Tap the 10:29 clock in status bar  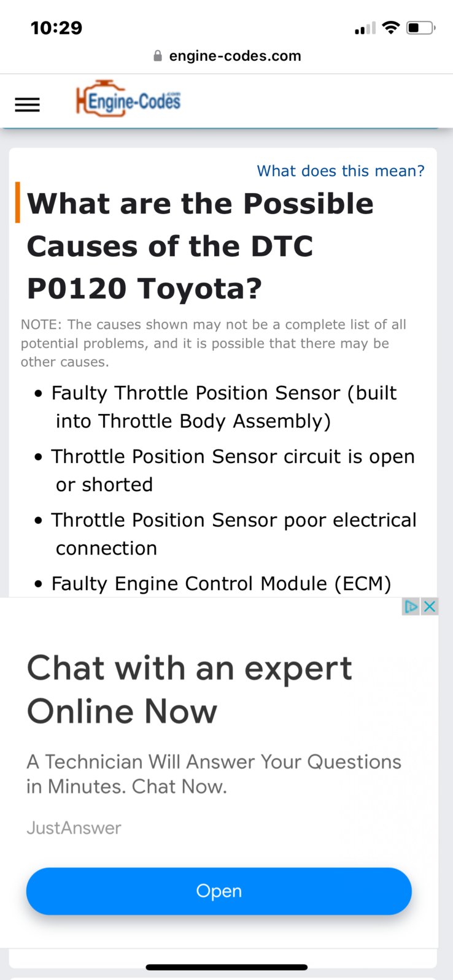click(56, 28)
